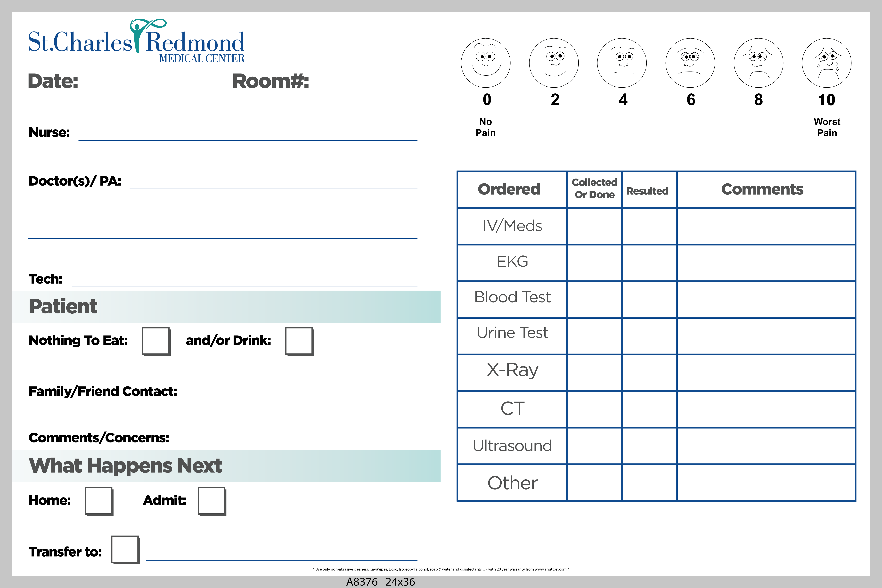Select the 10 Worst Pain crying face
Viewport: 882px width, 588px height.
pos(826,63)
